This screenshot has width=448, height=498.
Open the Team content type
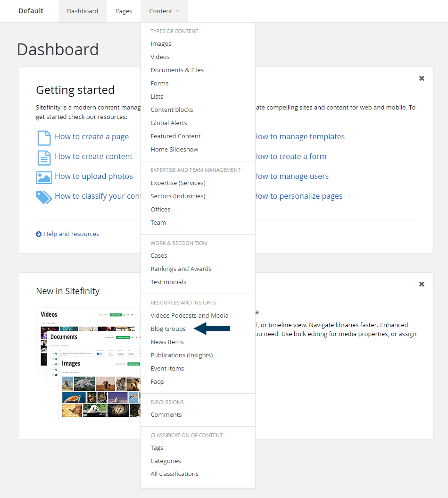158,223
